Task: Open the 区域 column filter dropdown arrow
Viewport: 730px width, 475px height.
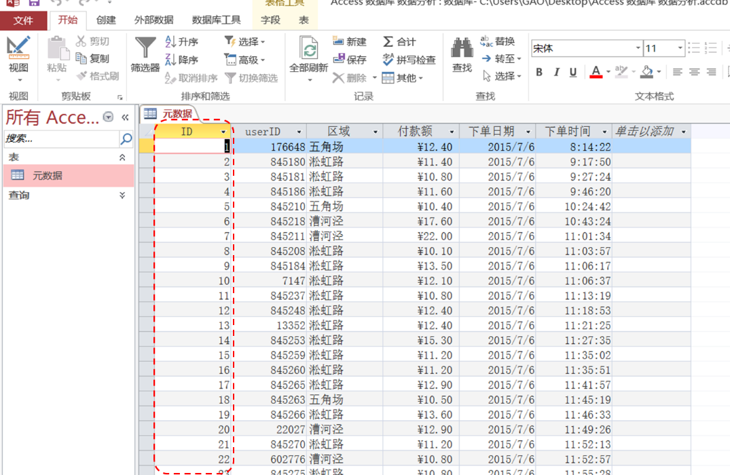Action: (x=376, y=132)
